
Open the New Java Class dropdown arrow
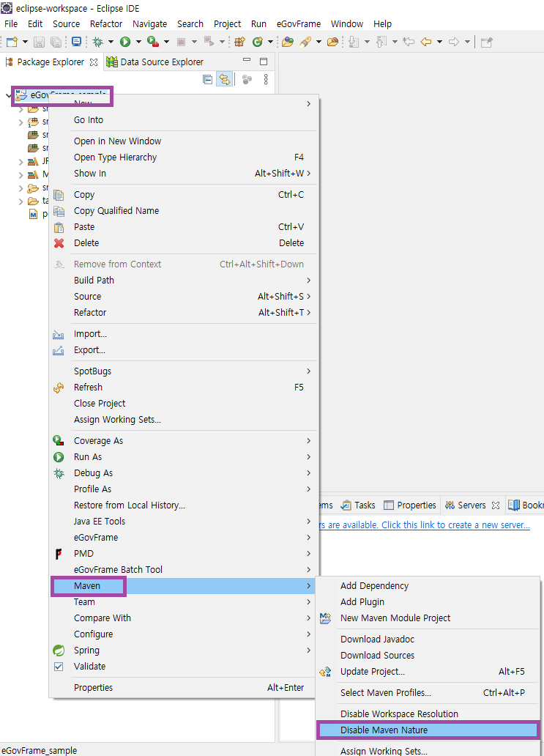tap(270, 42)
